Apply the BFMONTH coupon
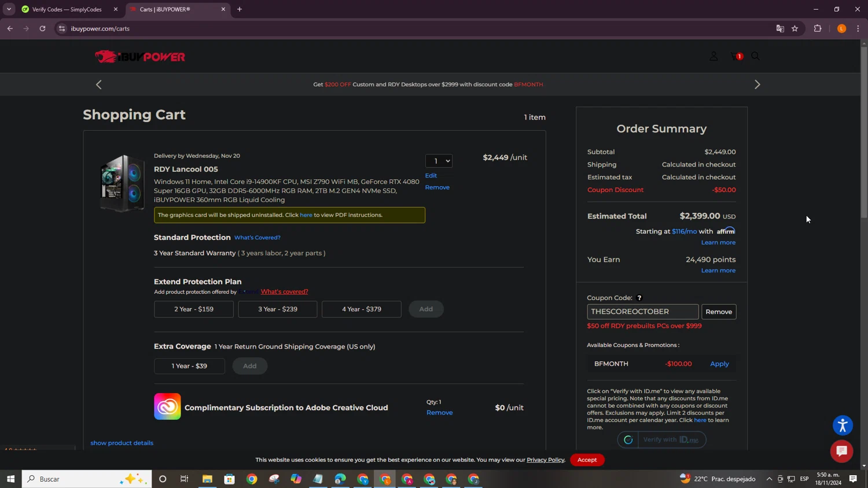 pos(719,364)
